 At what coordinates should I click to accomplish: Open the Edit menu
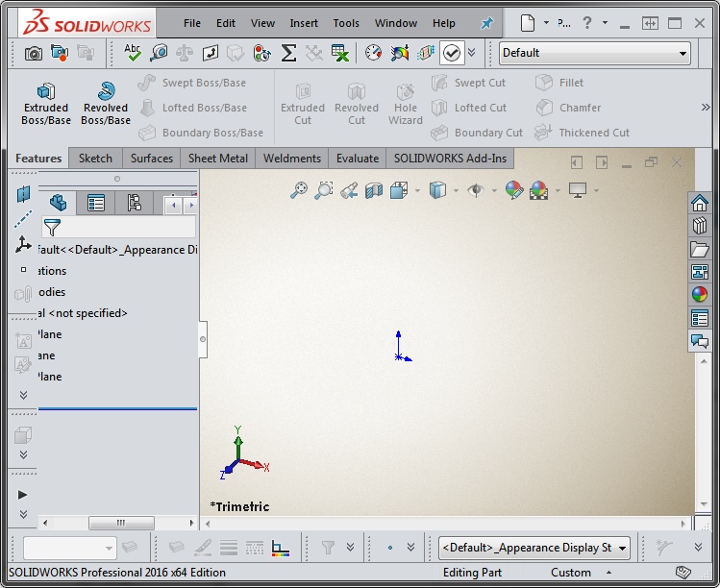(x=226, y=23)
